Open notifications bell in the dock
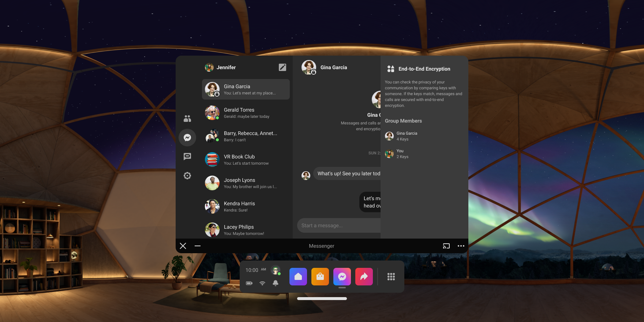Image resolution: width=644 pixels, height=322 pixels. point(276,283)
